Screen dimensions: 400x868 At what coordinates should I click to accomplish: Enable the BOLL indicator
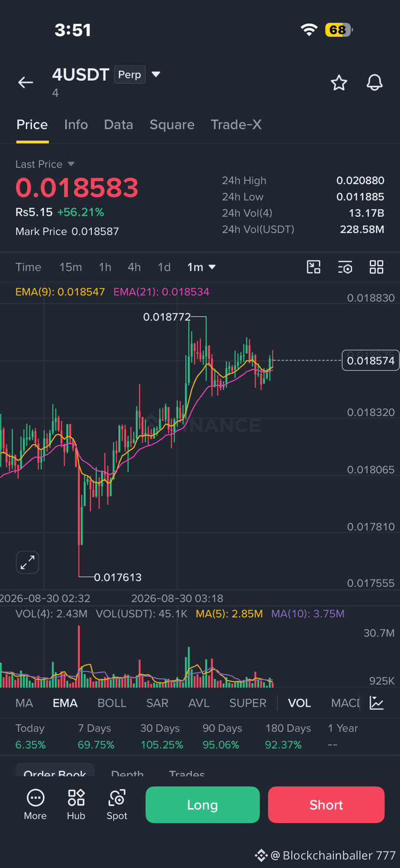tap(112, 703)
